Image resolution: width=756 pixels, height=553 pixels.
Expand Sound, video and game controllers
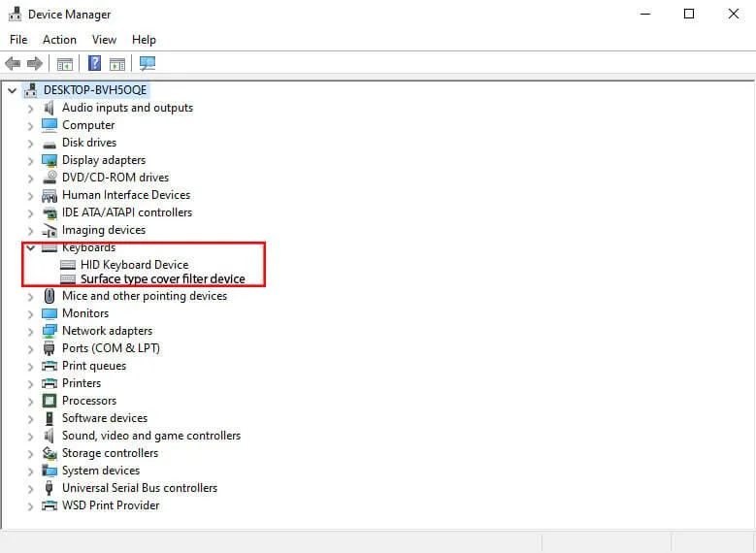tap(31, 437)
